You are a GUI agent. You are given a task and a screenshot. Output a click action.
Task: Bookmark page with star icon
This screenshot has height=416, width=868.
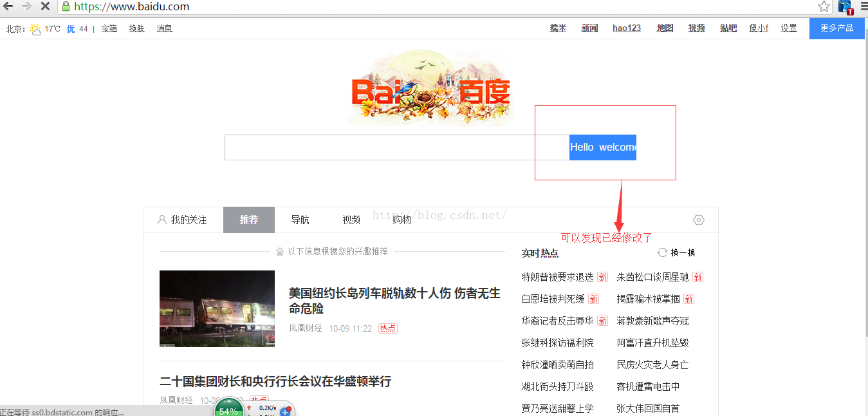coord(824,6)
